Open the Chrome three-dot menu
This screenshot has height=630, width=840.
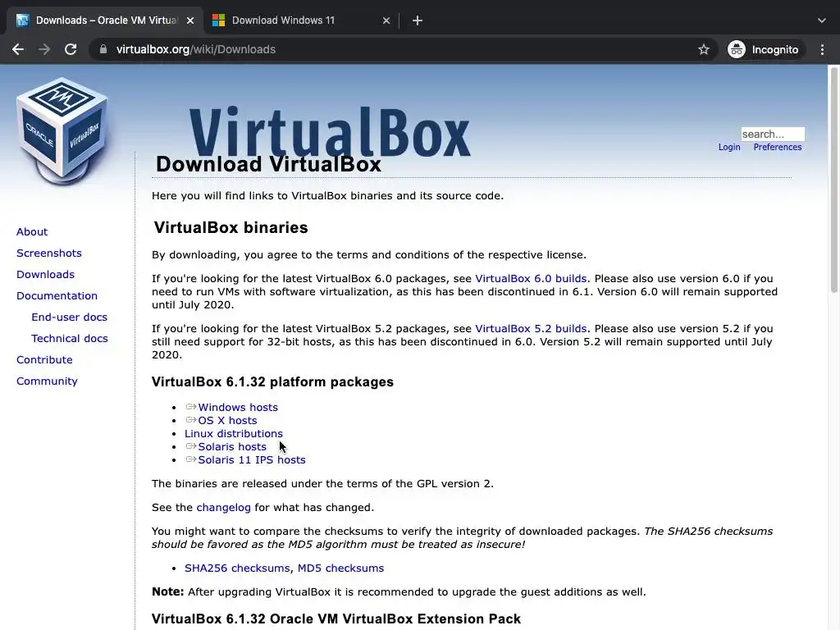pos(822,49)
